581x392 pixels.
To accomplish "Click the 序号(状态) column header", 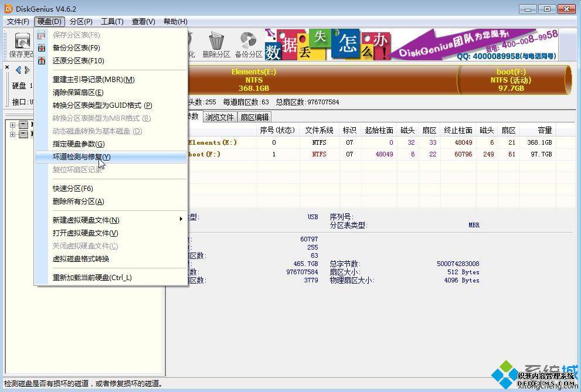I will click(278, 130).
